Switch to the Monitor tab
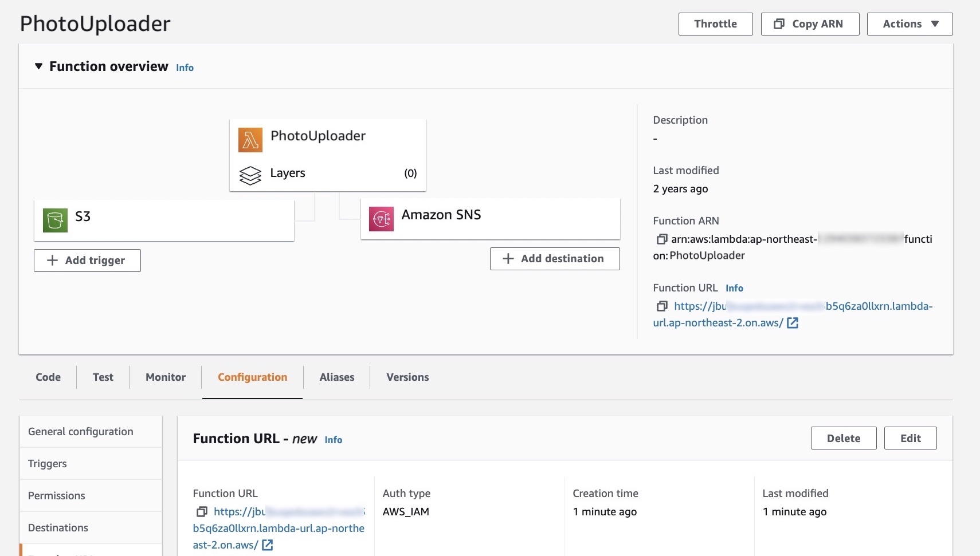Screen dimensions: 980x556 pos(165,377)
